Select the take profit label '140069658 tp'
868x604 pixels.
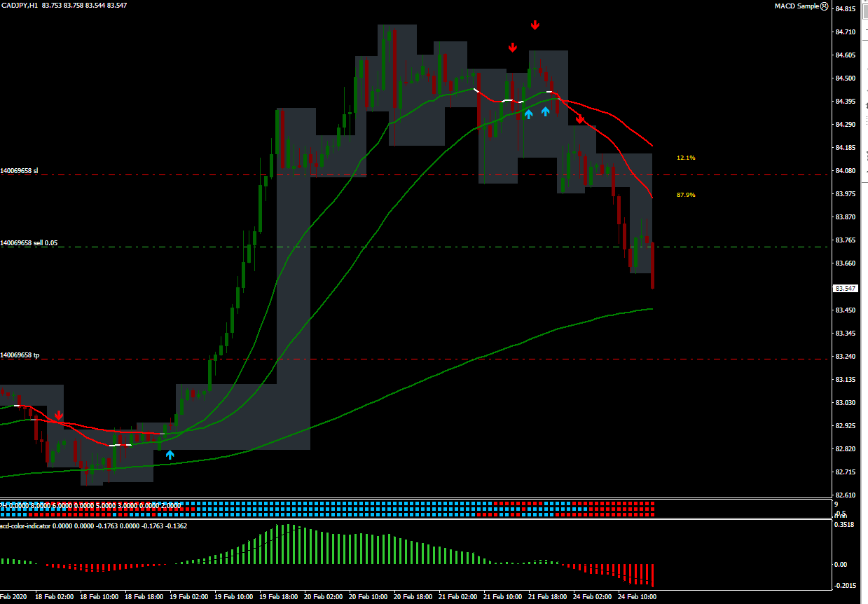(20, 355)
